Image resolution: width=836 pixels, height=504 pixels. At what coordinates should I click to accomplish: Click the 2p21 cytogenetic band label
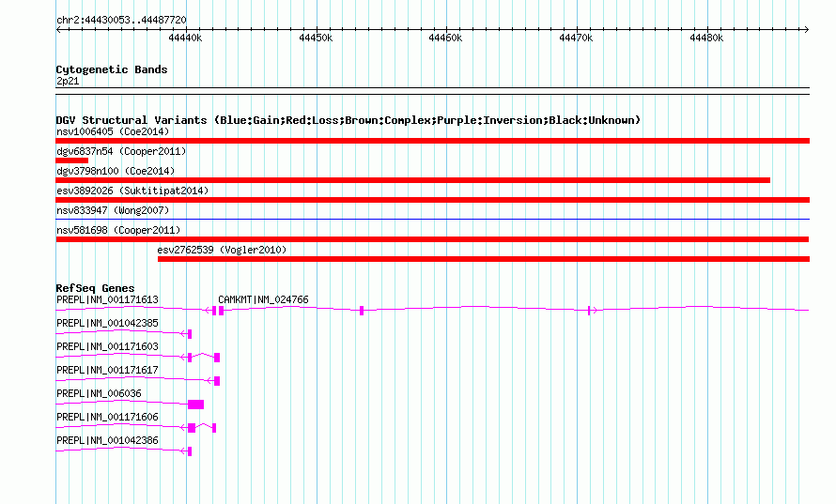pyautogui.click(x=68, y=81)
